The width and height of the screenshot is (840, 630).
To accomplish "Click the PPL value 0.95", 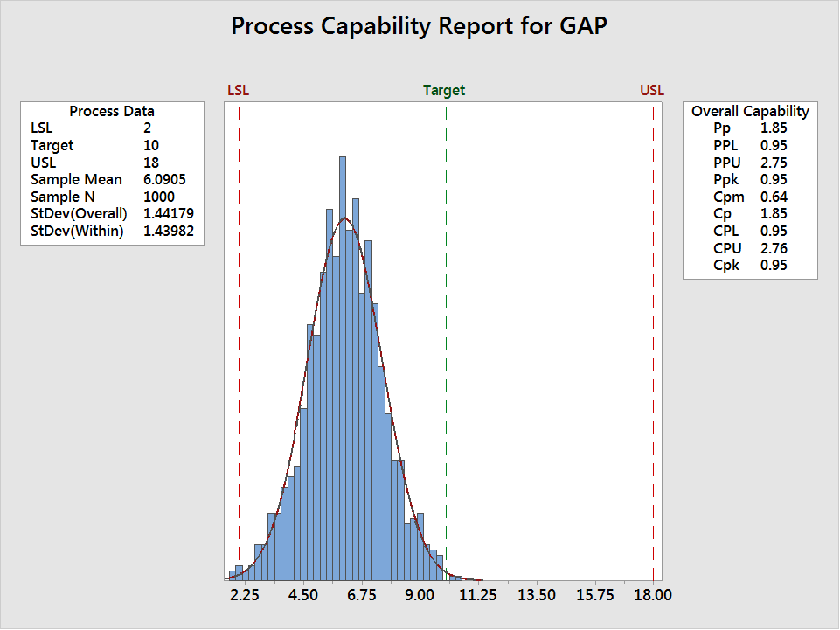I will (x=774, y=145).
